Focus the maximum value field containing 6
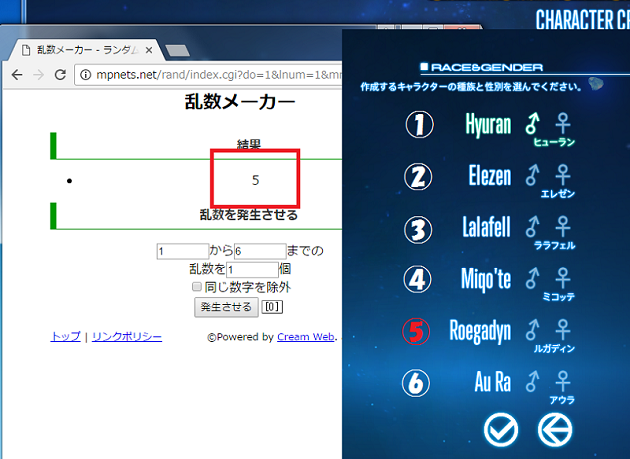 (x=260, y=251)
